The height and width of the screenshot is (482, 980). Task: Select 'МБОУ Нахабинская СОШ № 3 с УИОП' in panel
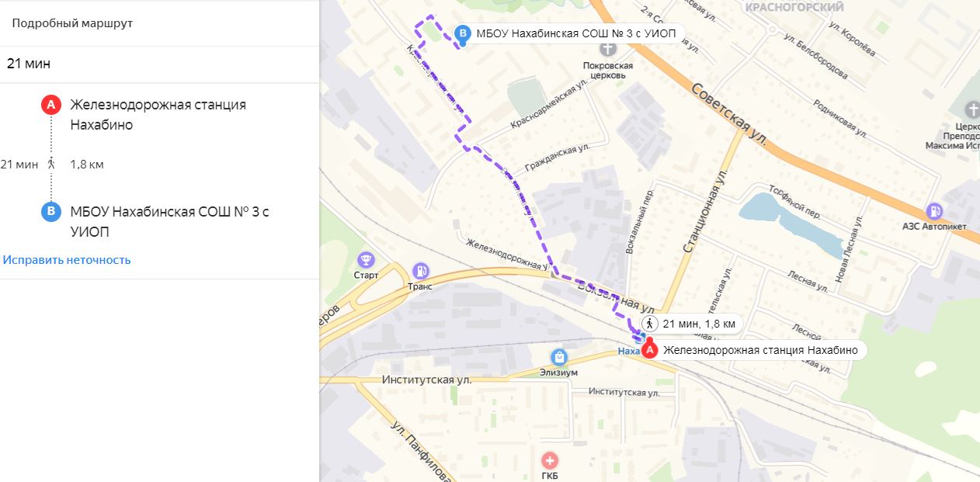(x=169, y=221)
